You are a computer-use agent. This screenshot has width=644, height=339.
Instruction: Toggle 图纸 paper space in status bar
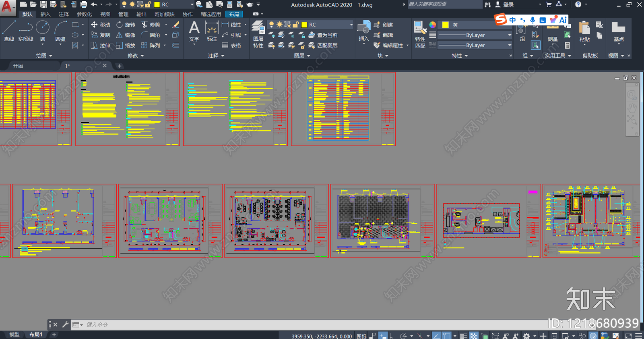click(361, 336)
